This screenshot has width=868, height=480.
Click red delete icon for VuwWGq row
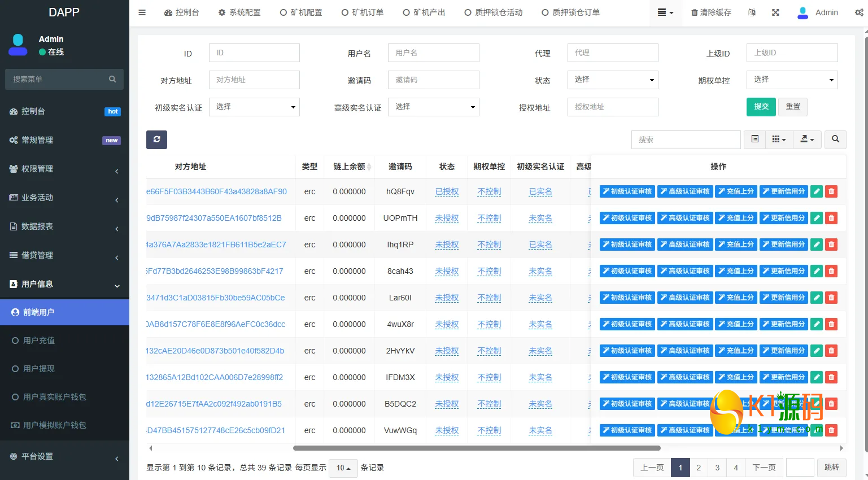(x=831, y=430)
